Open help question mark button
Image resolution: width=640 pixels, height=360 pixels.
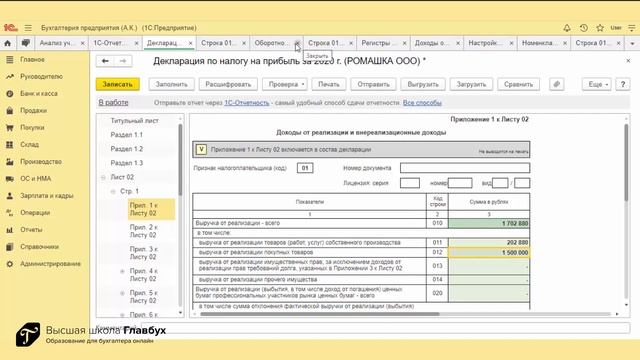(623, 84)
